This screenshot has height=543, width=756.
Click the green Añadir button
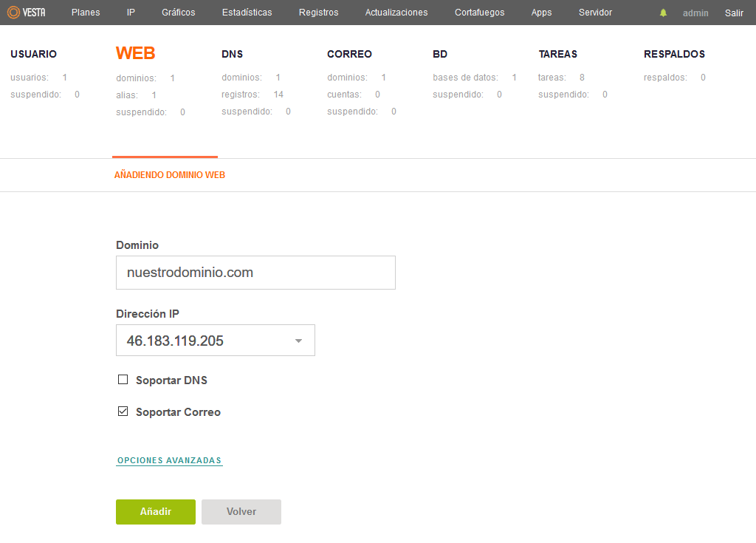[x=156, y=512]
